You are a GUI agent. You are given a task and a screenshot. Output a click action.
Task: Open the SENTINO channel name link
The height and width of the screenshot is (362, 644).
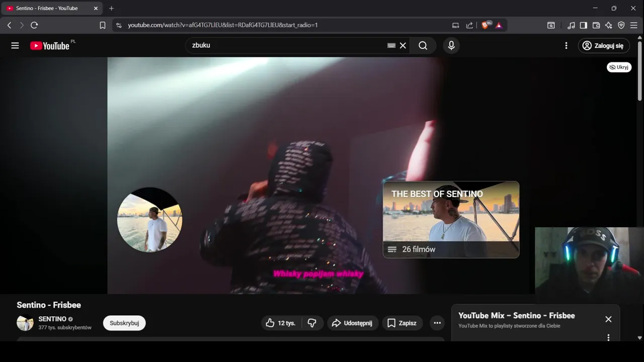click(52, 319)
